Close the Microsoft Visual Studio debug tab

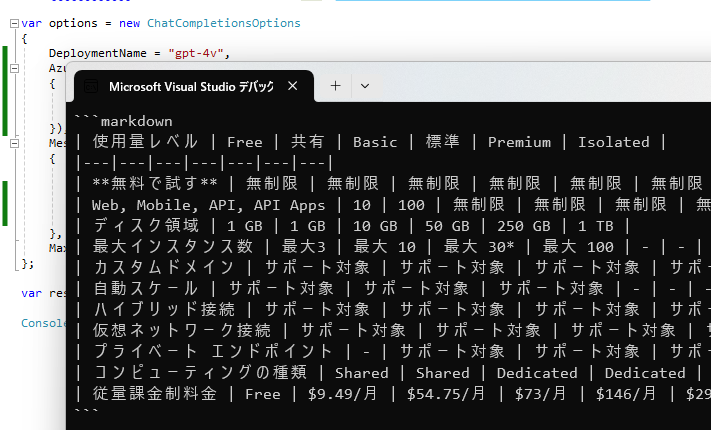point(293,86)
